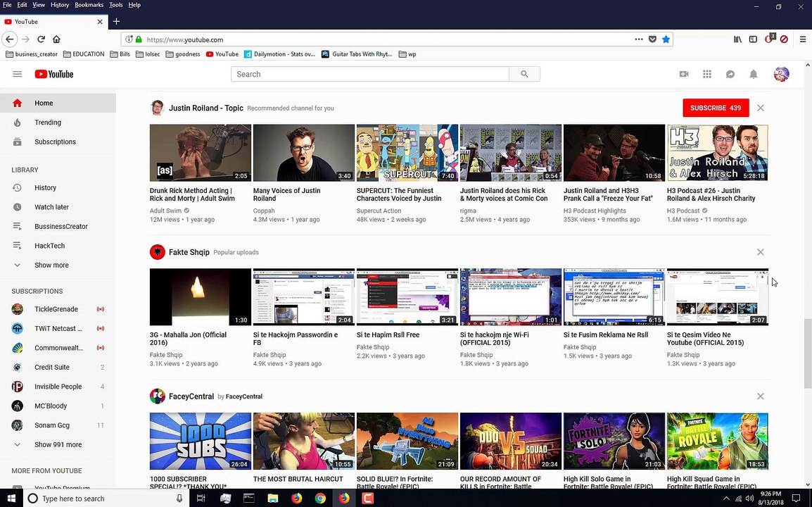Bookmark star in the address bar
The height and width of the screenshot is (507, 812).
tap(666, 39)
